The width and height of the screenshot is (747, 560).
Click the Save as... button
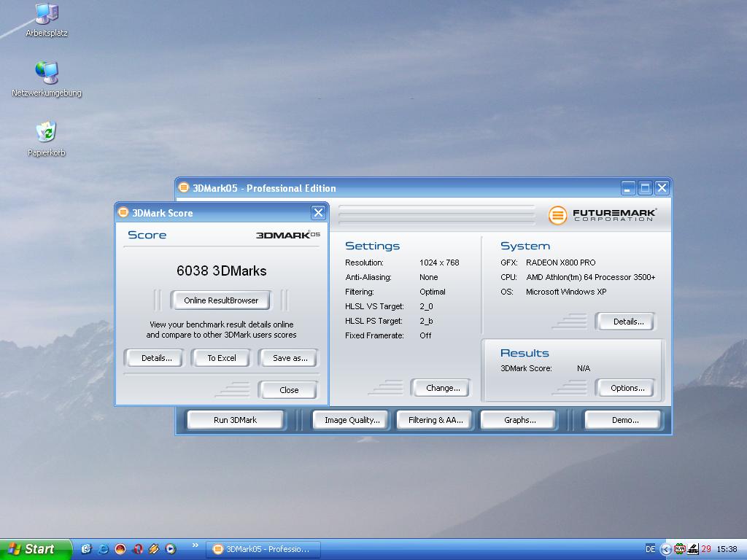(x=290, y=358)
